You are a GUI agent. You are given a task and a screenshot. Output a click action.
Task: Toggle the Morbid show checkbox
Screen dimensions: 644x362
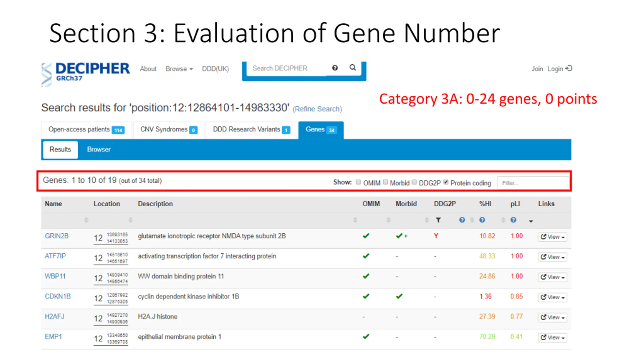[x=385, y=182]
